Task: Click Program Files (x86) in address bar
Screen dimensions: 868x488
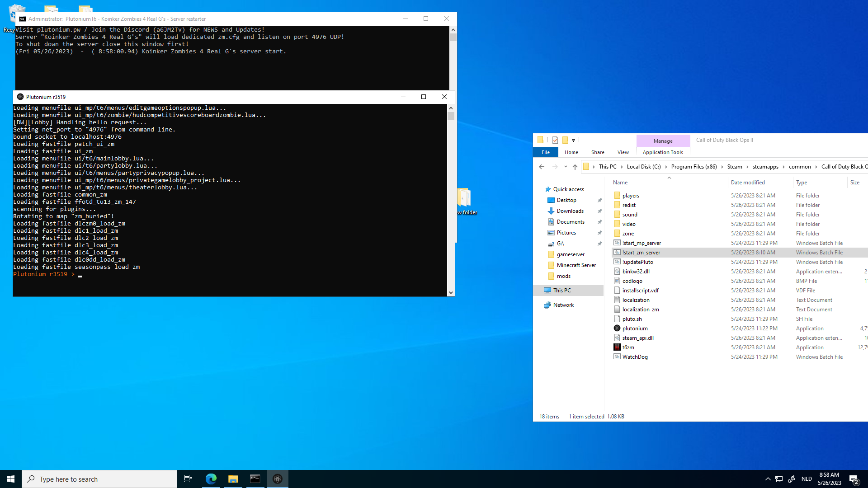Action: click(694, 167)
